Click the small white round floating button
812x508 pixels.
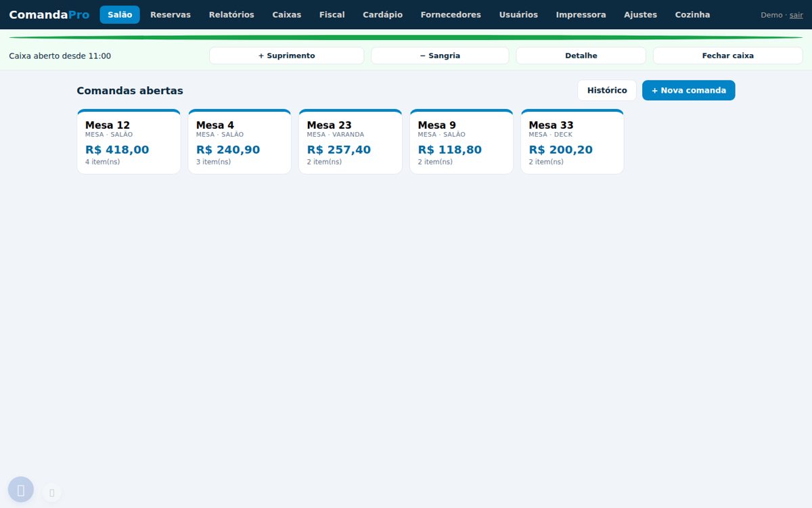pos(51,493)
